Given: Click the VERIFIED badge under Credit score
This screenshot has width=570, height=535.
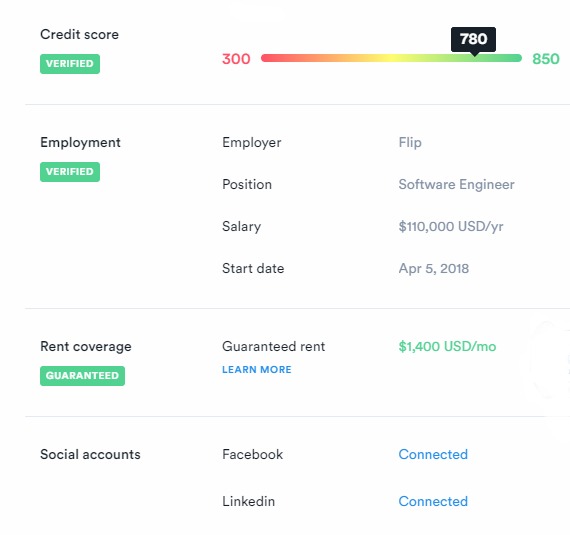Looking at the screenshot, I should (x=70, y=64).
